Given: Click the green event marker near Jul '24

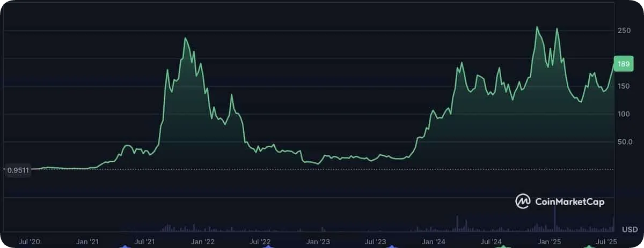Looking at the screenshot, I should 503,246.
